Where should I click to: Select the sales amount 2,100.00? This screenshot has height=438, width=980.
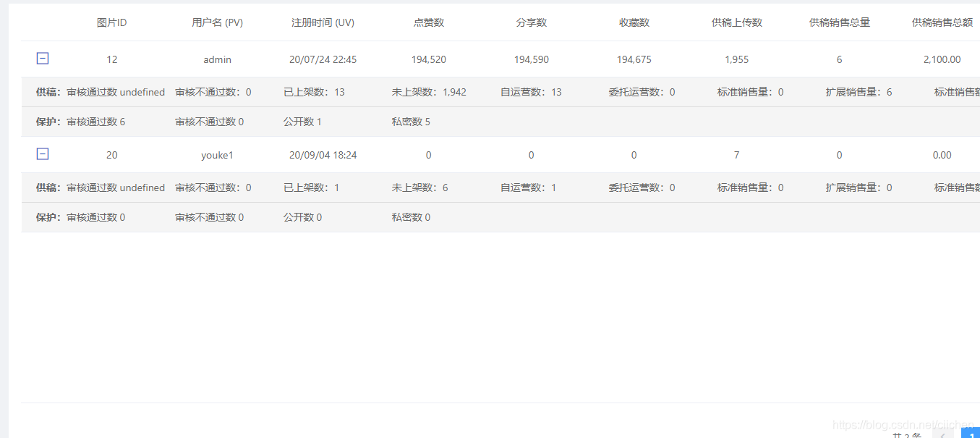point(942,59)
